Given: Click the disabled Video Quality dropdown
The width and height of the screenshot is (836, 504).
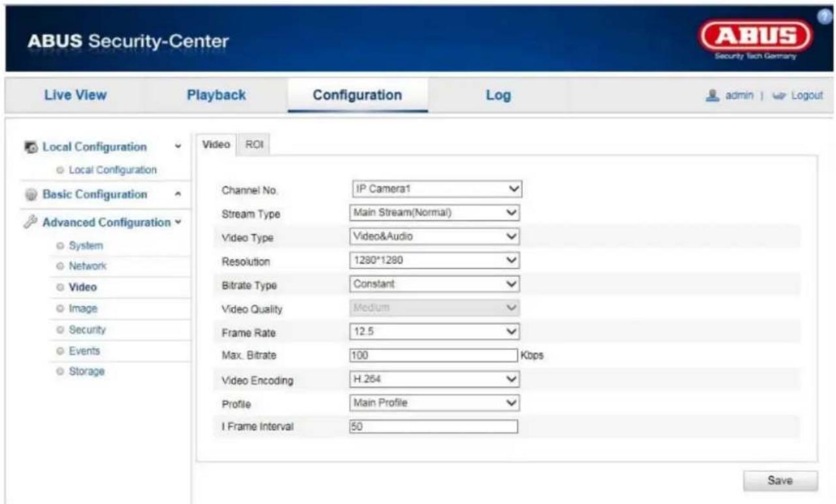Looking at the screenshot, I should tap(435, 308).
